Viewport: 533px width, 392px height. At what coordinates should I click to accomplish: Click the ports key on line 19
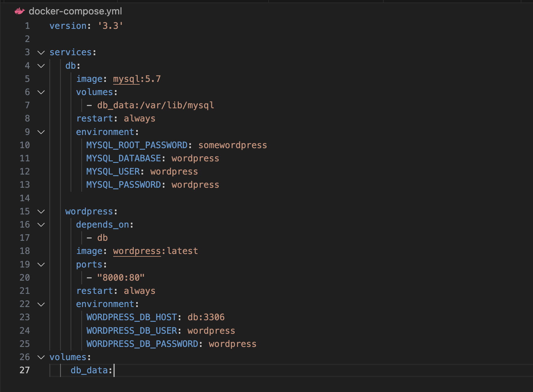coord(89,264)
